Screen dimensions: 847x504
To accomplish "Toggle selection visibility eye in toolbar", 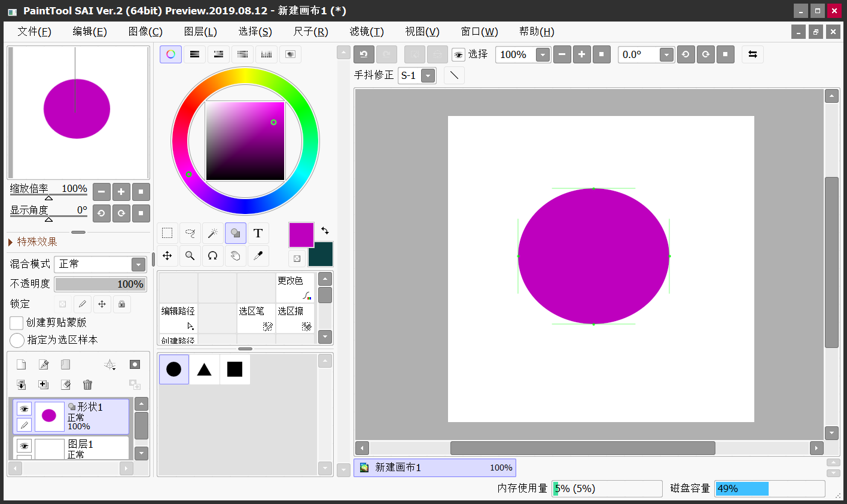I will click(458, 55).
